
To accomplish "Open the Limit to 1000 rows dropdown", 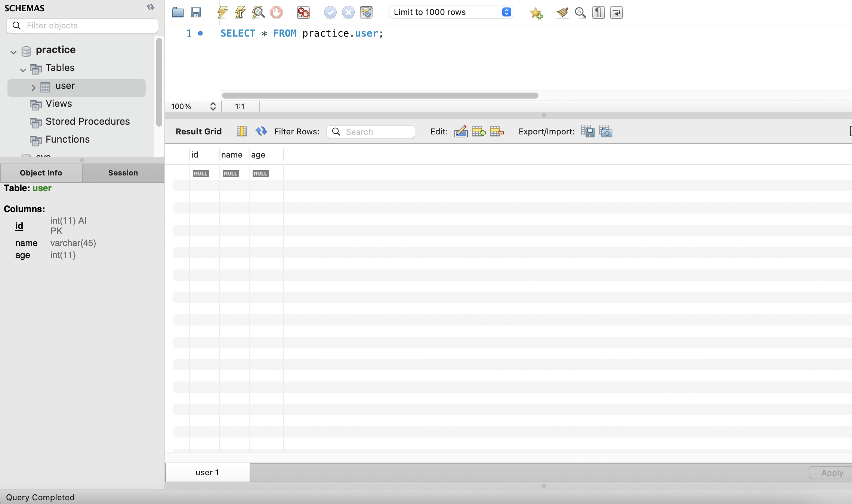I will coord(451,12).
